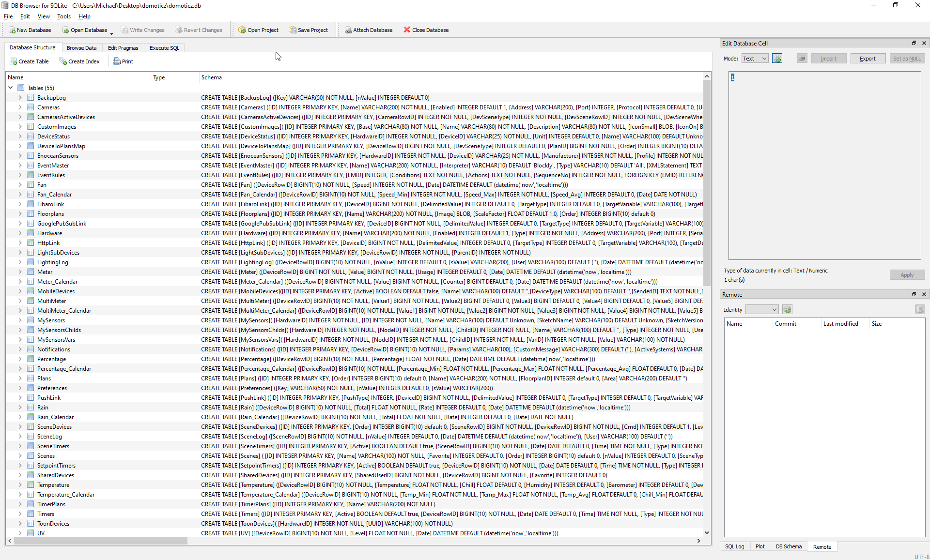Image resolution: width=930 pixels, height=560 pixels.
Task: Click the Export button
Action: [x=867, y=59]
